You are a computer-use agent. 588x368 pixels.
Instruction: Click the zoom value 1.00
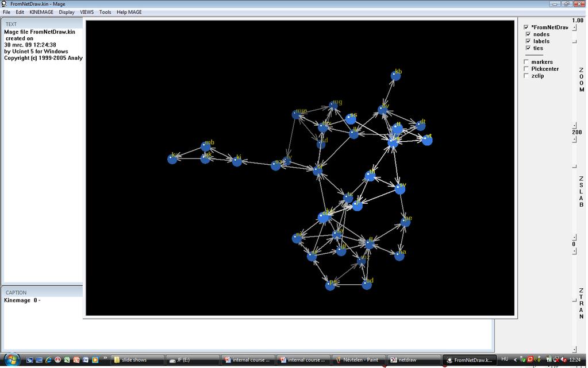pos(578,21)
